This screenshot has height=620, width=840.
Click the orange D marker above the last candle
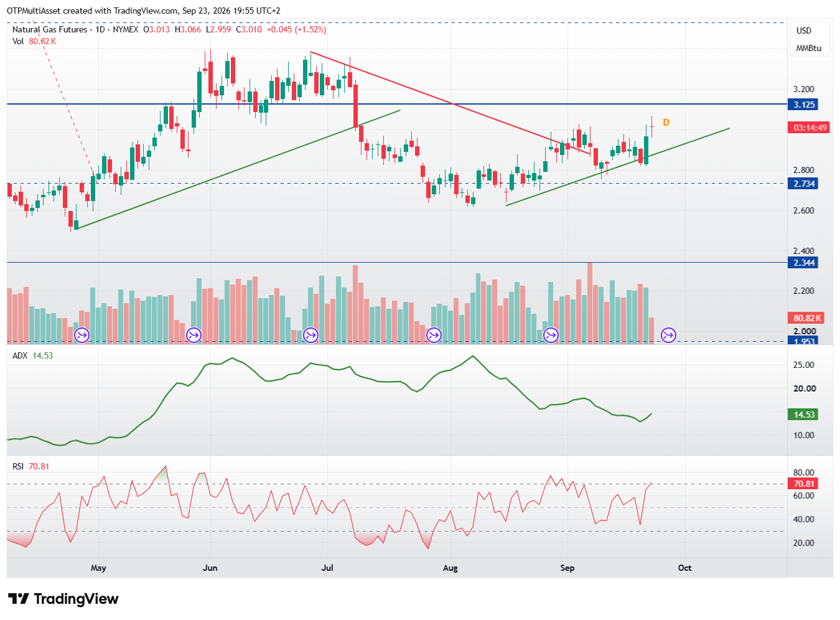(666, 122)
